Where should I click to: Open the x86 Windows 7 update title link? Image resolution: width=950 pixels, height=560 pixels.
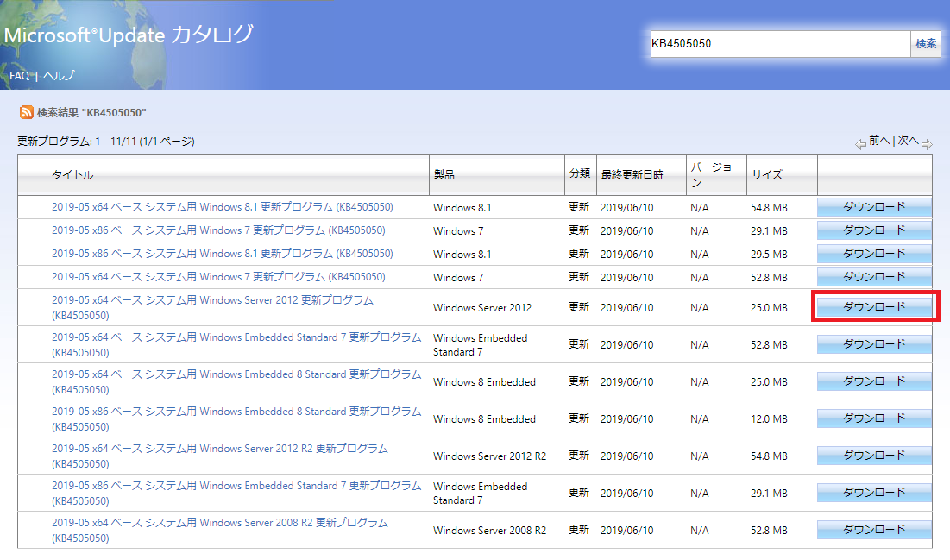coord(218,230)
